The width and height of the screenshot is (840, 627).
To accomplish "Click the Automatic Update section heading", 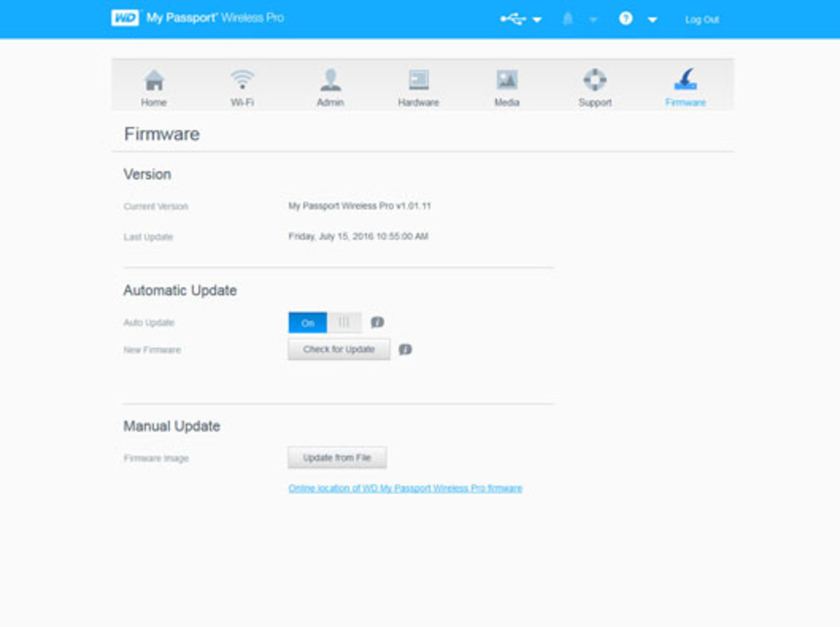I will click(x=180, y=290).
